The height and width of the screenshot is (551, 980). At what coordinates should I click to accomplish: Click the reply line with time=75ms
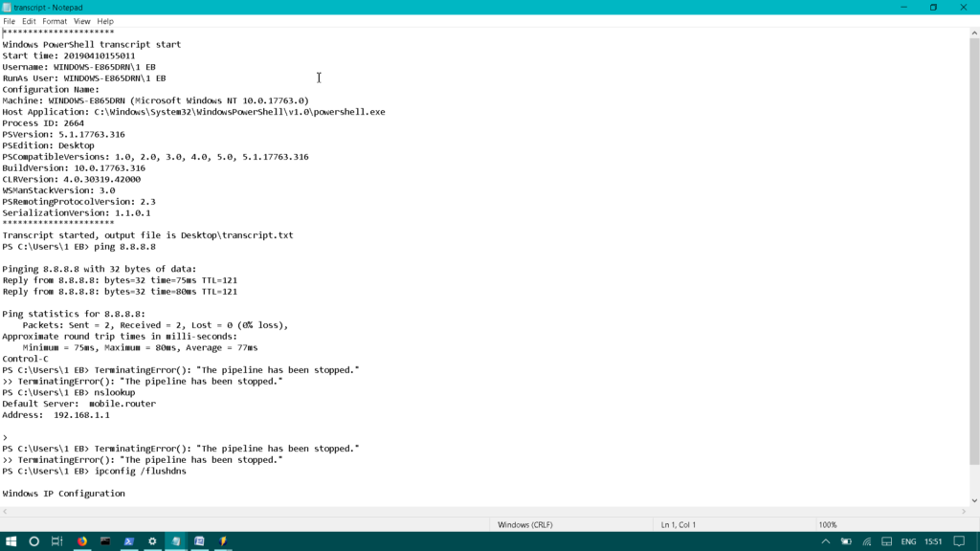120,280
